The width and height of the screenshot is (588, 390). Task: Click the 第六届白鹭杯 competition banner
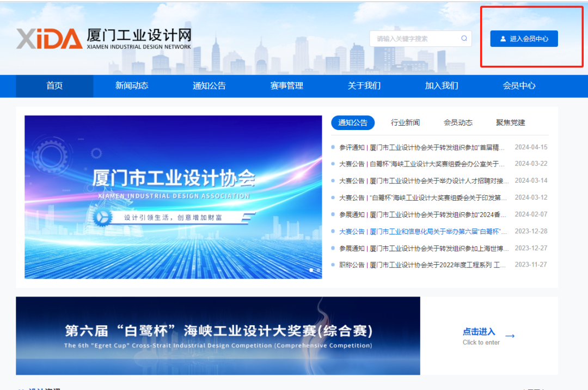point(218,336)
